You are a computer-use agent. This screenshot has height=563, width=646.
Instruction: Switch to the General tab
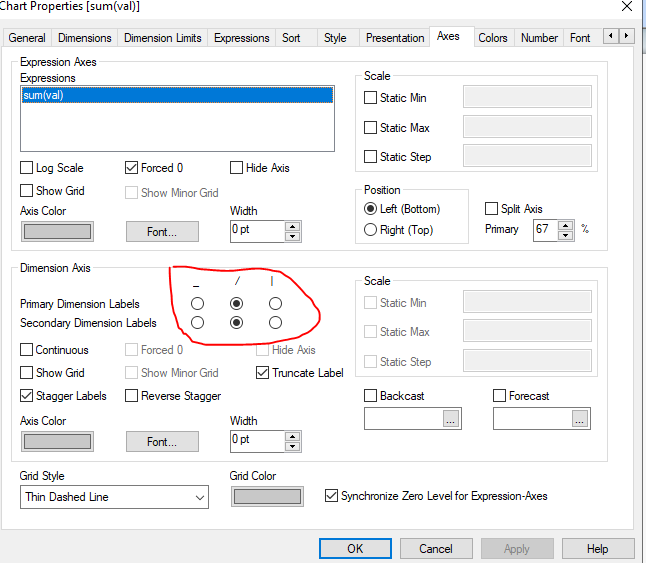click(x=27, y=38)
